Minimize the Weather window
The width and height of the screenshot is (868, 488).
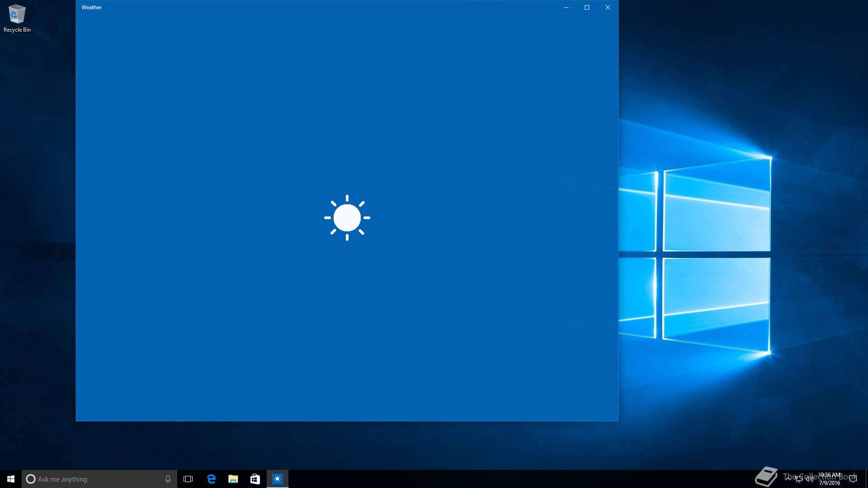click(x=566, y=7)
